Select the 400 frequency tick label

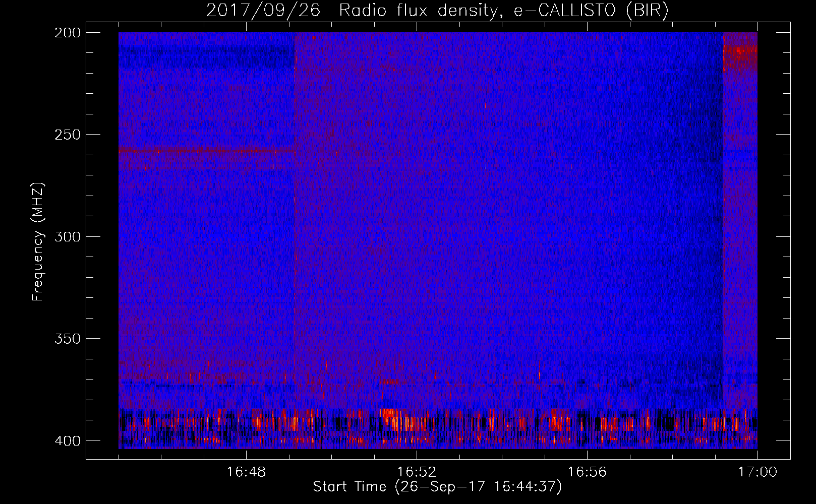(67, 440)
